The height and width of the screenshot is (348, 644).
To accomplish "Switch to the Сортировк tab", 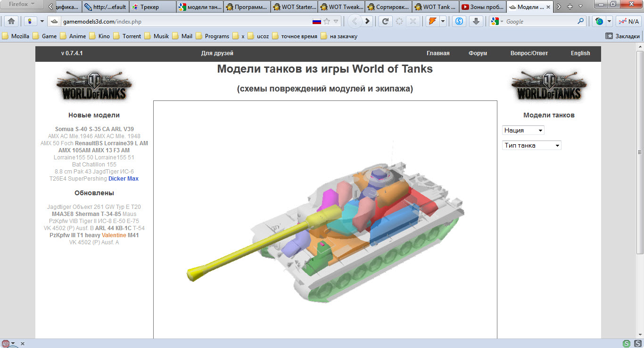I will click(388, 7).
